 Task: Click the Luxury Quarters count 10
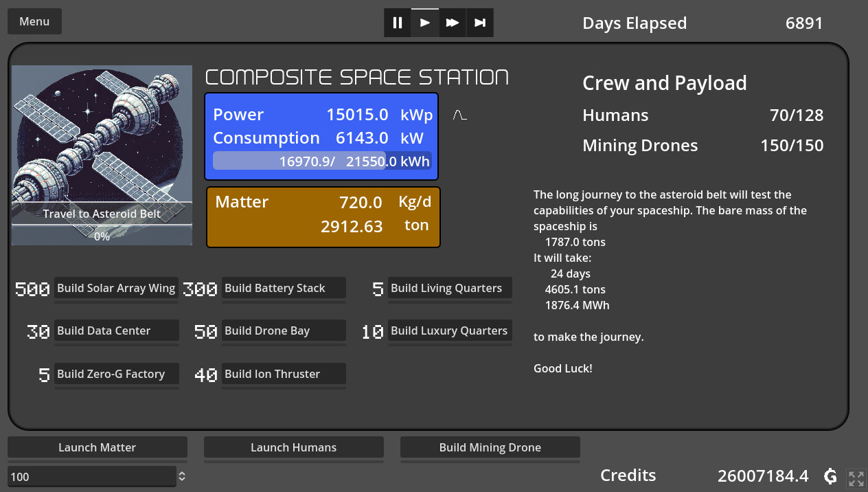point(373,332)
